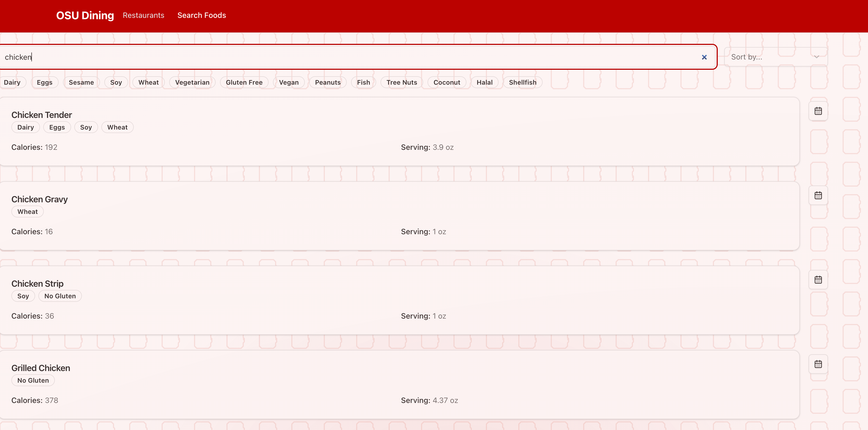Enable the Gluten Free filter
The image size is (868, 430).
(244, 82)
